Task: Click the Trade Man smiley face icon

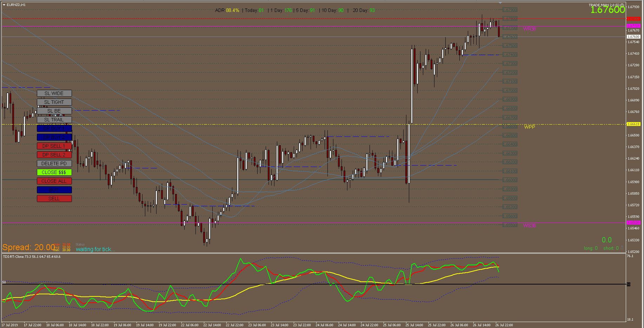Action: click(622, 5)
